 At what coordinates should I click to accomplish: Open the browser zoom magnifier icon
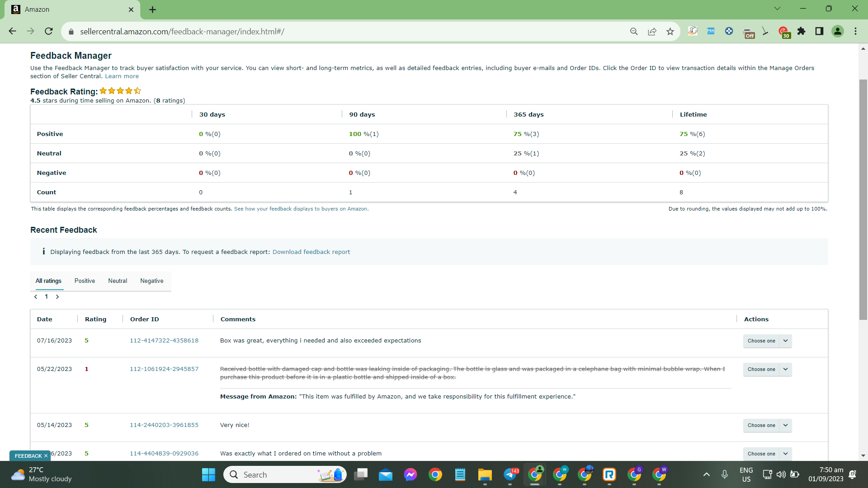pyautogui.click(x=634, y=31)
